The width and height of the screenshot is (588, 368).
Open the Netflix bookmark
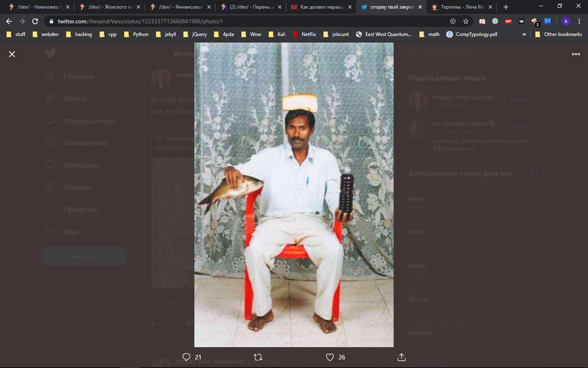[305, 34]
